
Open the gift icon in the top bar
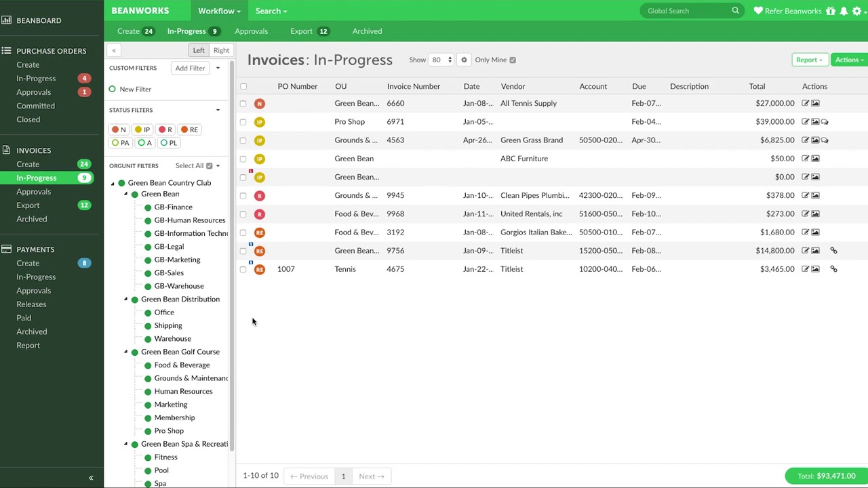tap(831, 11)
